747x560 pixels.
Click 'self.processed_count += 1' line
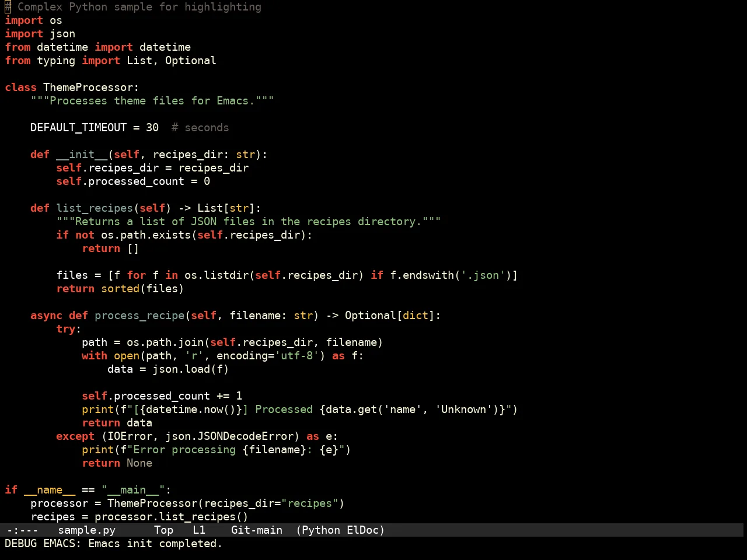tap(162, 396)
